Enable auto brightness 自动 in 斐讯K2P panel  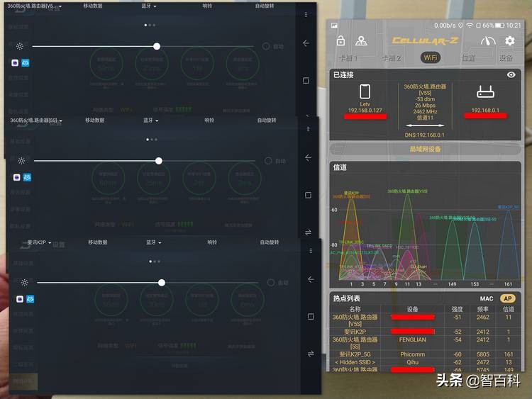tap(278, 283)
